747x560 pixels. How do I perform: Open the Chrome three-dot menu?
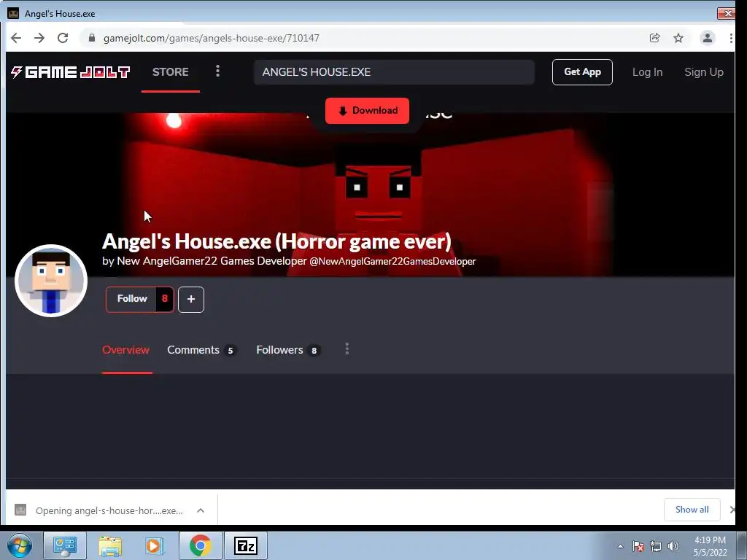(731, 38)
